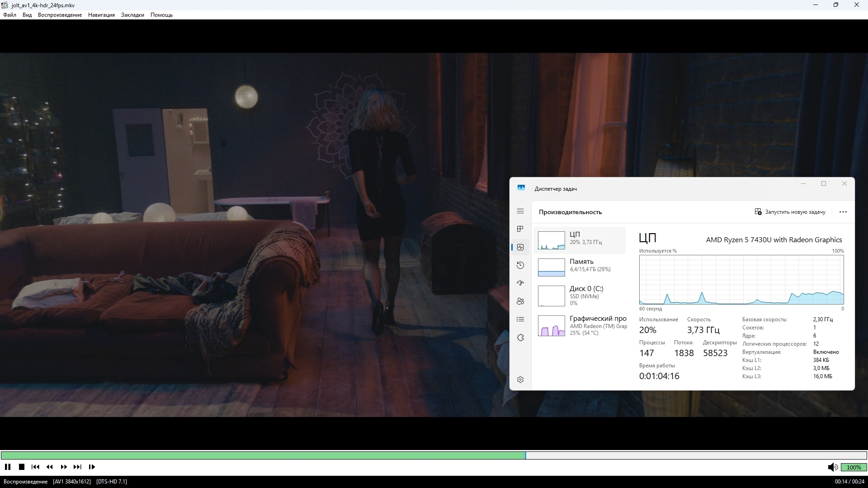The height and width of the screenshot is (488, 868).
Task: Stop the video playback
Action: tap(22, 467)
